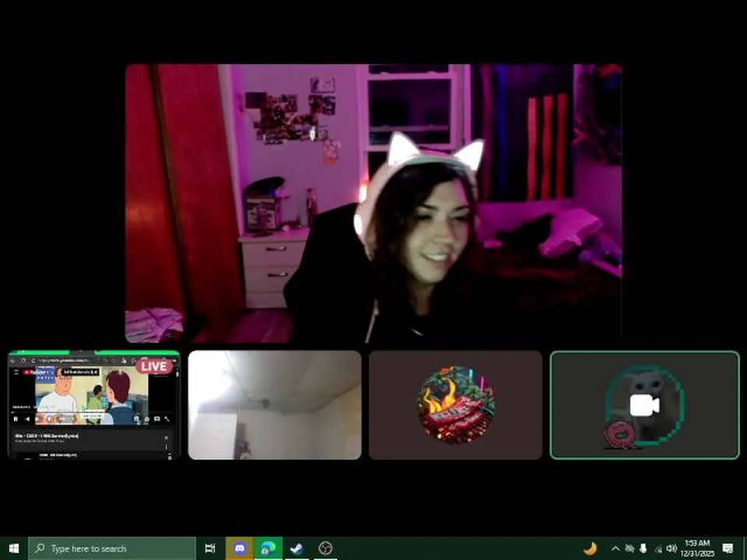
Task: Open the clock showing 1:53 AM
Action: coord(697,548)
